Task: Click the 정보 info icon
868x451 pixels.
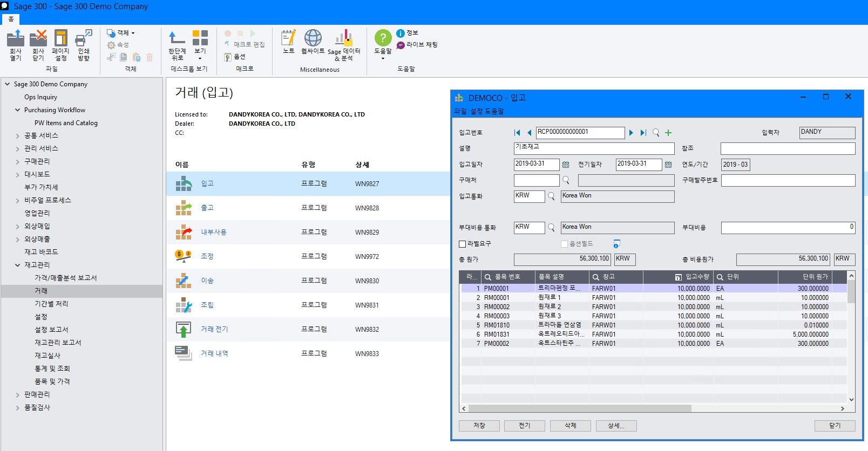Action: (x=401, y=33)
